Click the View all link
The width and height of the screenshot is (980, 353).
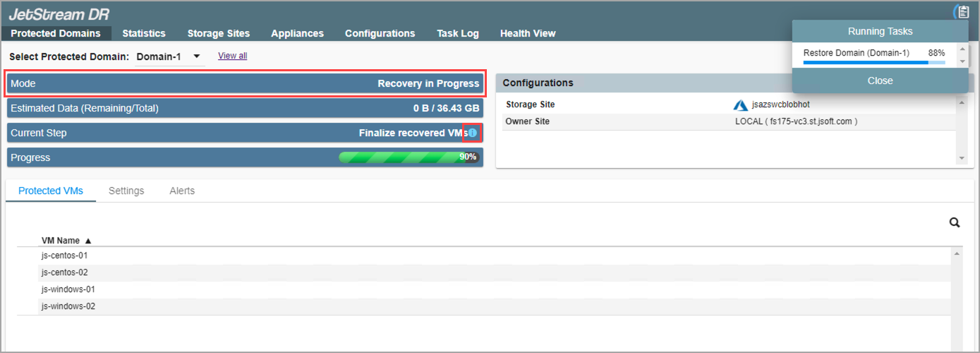coord(232,56)
